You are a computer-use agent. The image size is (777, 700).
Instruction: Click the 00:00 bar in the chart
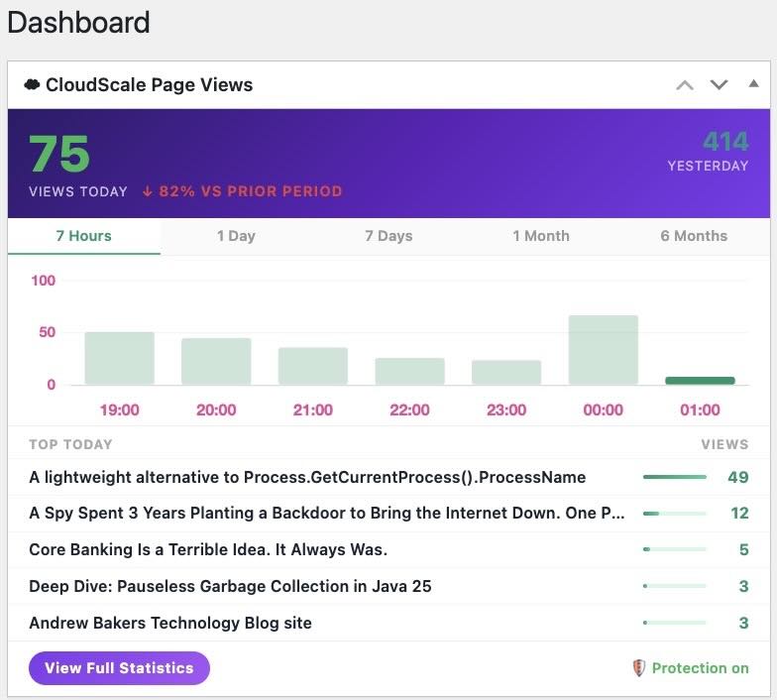[x=603, y=350]
